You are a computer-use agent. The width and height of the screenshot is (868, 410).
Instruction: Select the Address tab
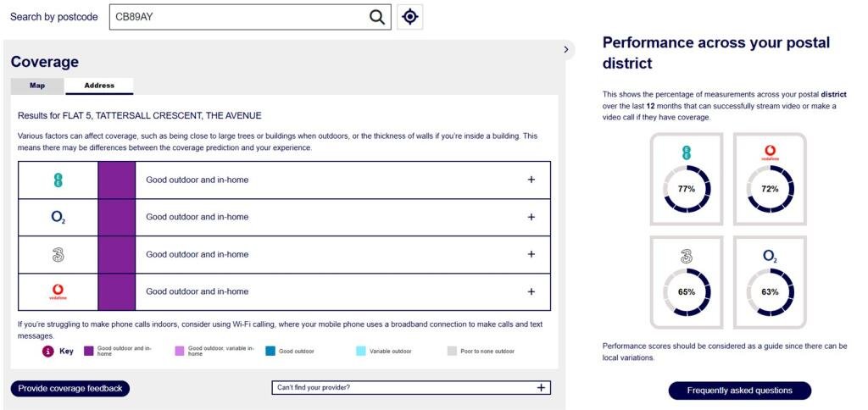pos(99,86)
